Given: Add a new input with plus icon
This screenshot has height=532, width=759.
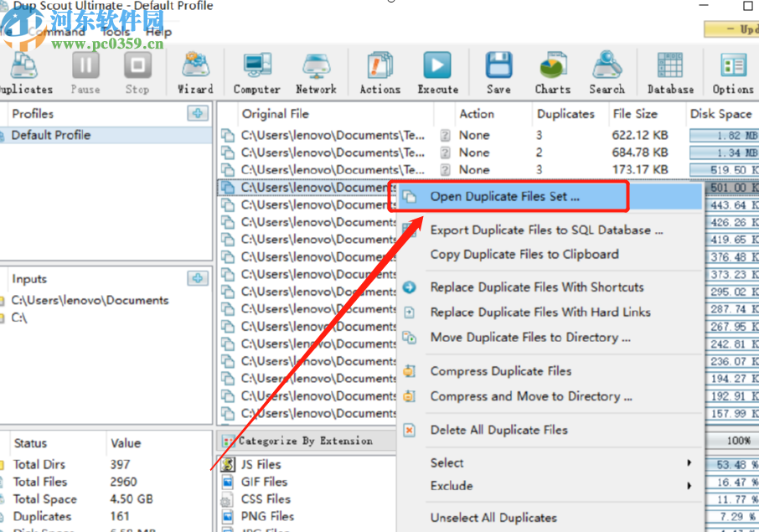Looking at the screenshot, I should point(198,278).
